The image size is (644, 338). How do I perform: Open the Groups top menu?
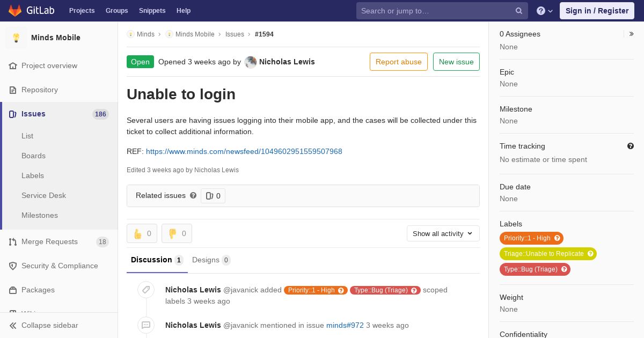pos(116,11)
